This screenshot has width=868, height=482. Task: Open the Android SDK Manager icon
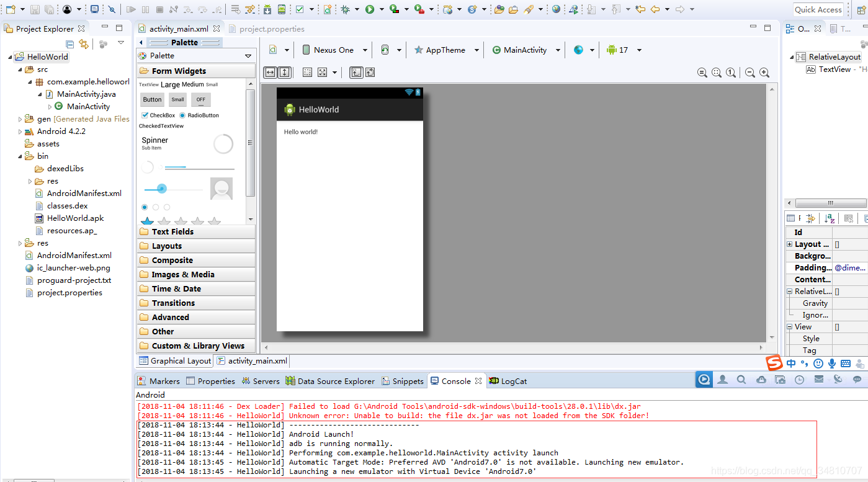[x=267, y=9]
